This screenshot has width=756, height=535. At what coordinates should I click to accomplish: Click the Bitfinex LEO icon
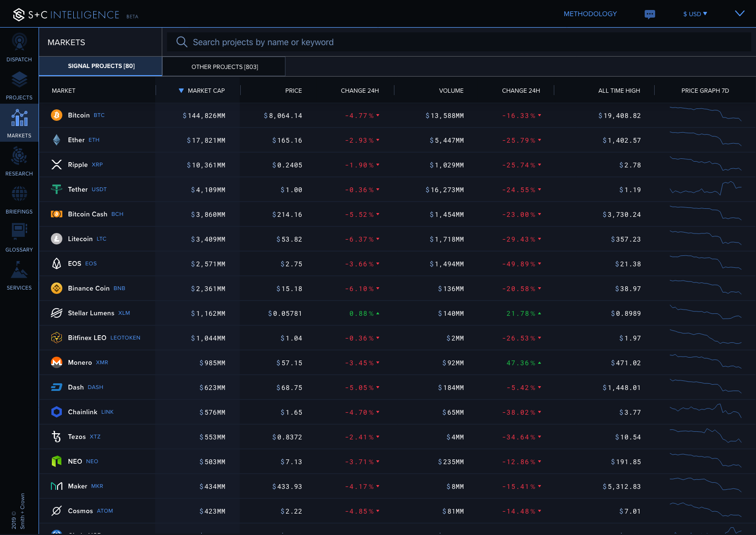pos(57,338)
